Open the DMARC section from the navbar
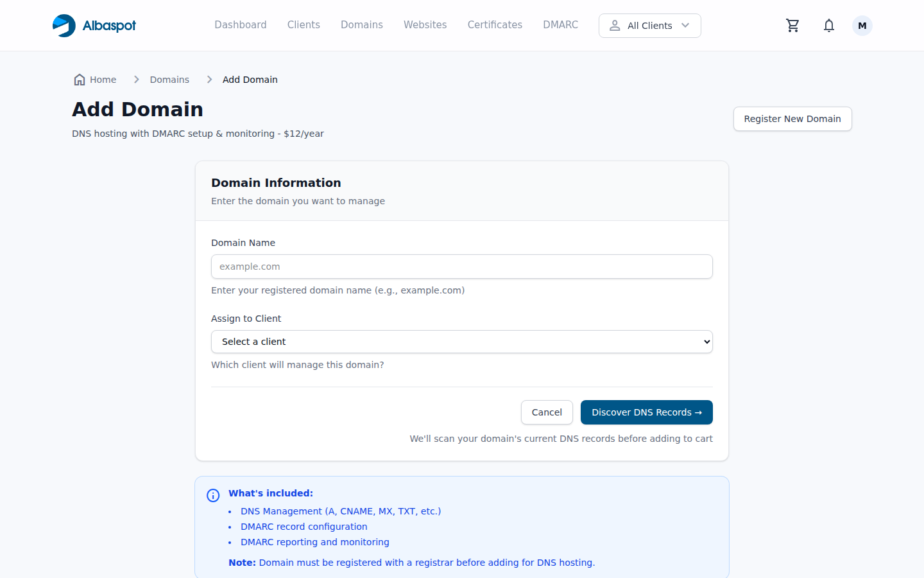 pyautogui.click(x=560, y=24)
